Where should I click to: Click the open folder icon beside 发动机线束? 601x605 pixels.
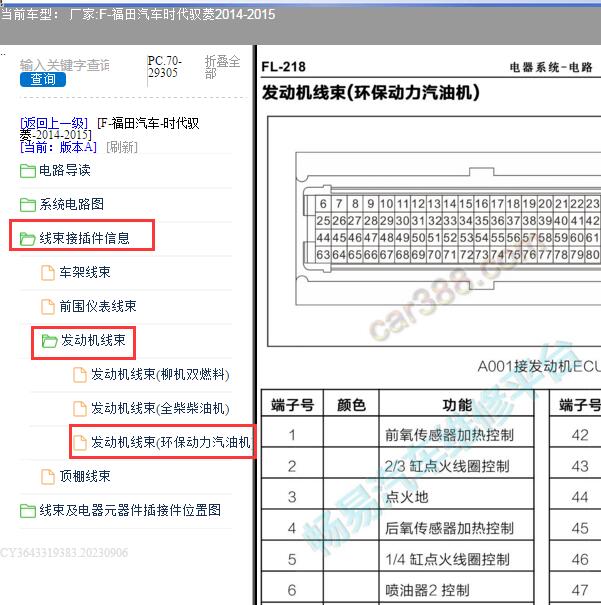pos(49,341)
